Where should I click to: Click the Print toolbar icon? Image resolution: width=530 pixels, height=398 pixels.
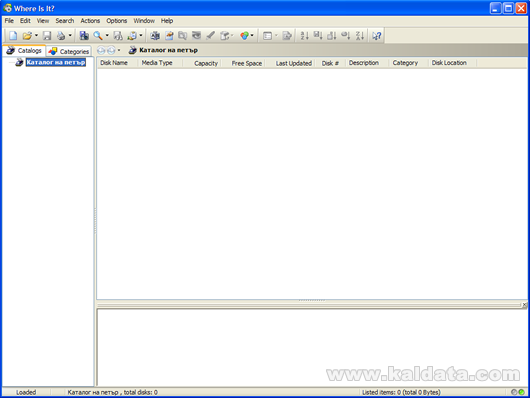pyautogui.click(x=61, y=36)
